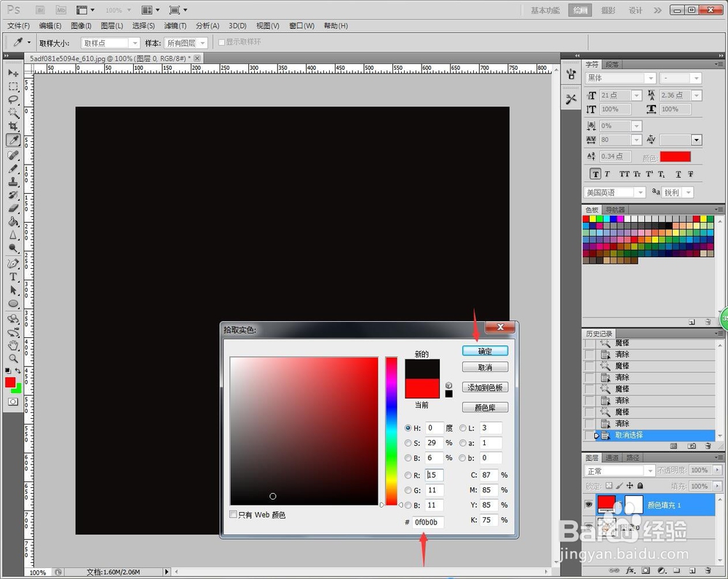Select the Dodge tool
Viewport: 728px width, 579px height.
coord(13,248)
